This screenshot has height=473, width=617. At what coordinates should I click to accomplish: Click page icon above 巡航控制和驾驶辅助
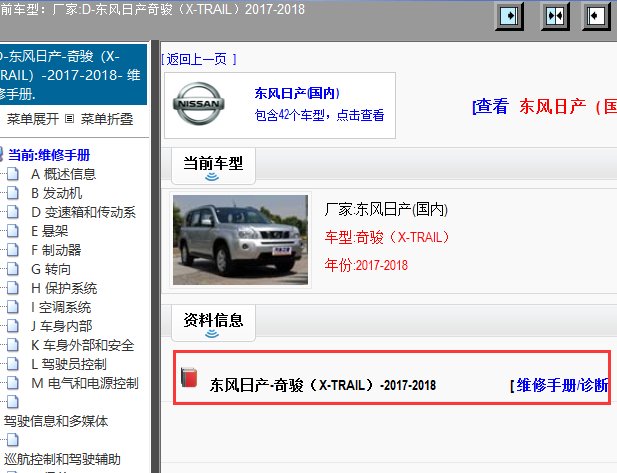click(x=13, y=440)
